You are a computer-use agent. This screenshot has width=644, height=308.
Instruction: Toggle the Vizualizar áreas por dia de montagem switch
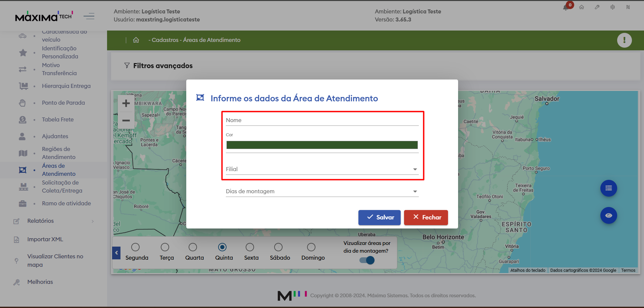tap(367, 260)
